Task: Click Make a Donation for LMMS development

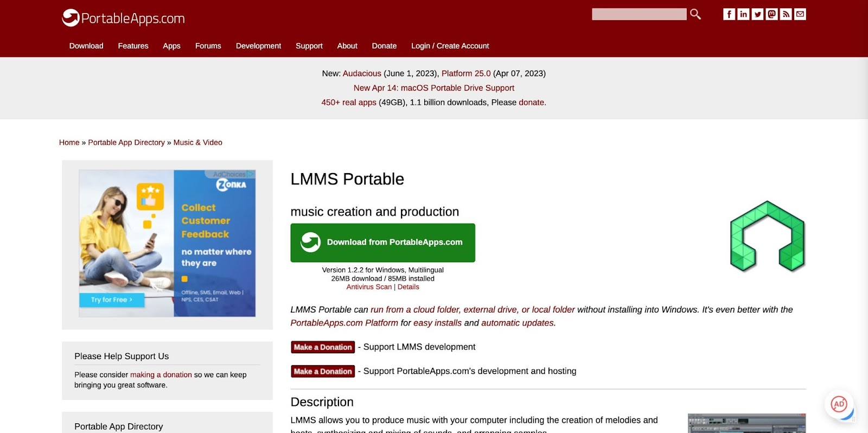Action: coord(323,347)
